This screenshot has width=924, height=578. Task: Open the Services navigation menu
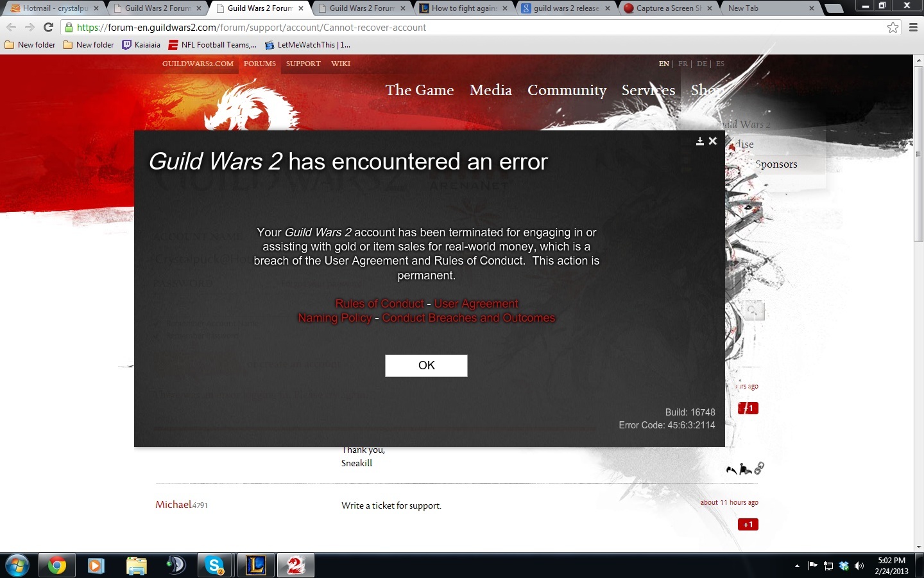coord(648,90)
